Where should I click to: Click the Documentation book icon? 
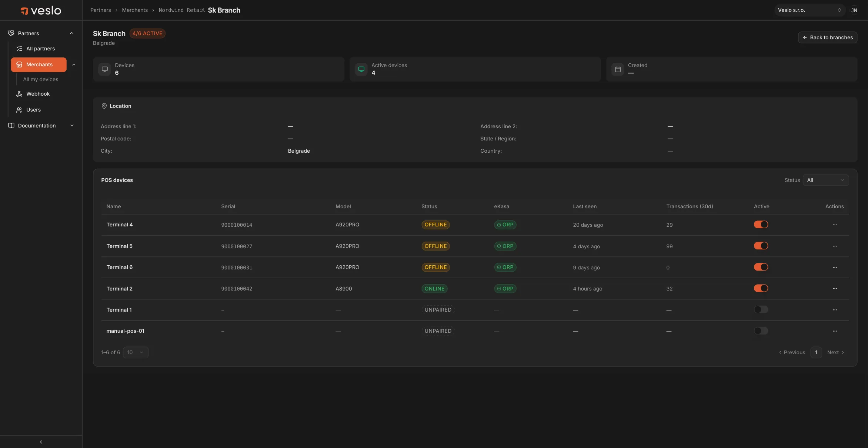point(11,126)
